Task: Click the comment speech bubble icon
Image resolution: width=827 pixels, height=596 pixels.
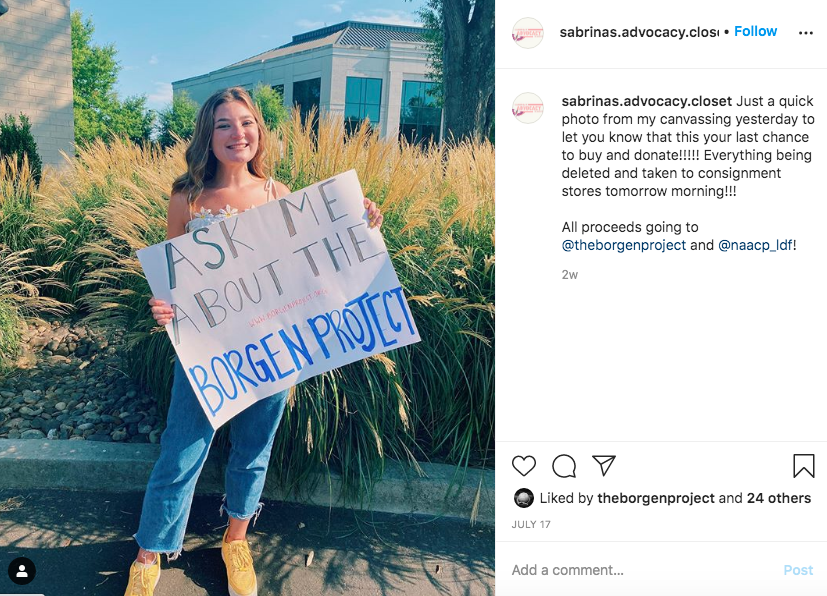Action: [564, 466]
